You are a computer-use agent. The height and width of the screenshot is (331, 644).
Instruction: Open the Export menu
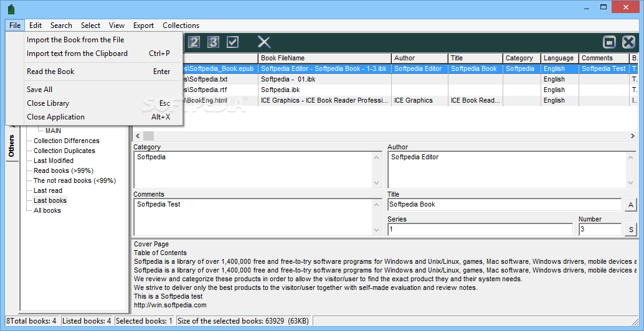click(143, 26)
